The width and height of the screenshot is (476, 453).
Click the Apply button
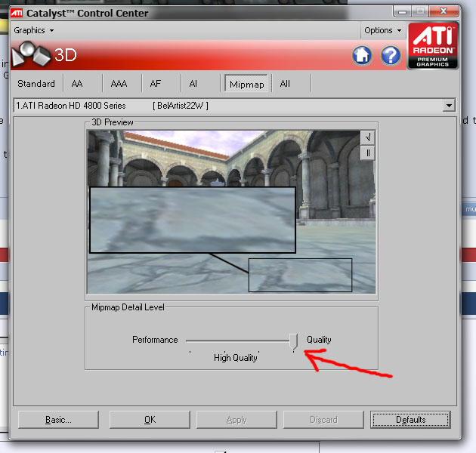point(236,420)
